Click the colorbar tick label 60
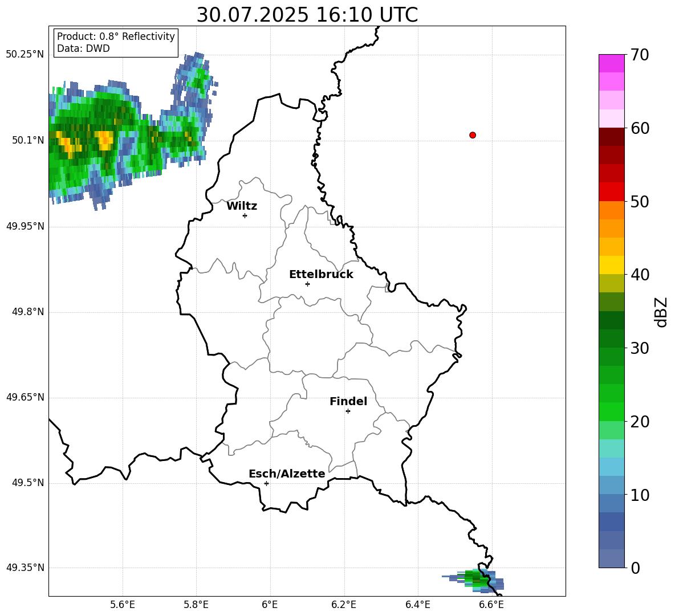 click(640, 128)
